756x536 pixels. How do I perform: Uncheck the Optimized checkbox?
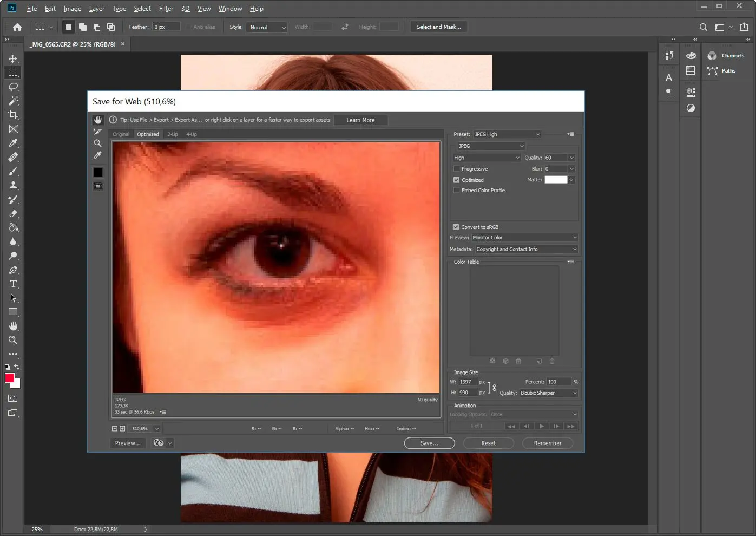(x=456, y=180)
